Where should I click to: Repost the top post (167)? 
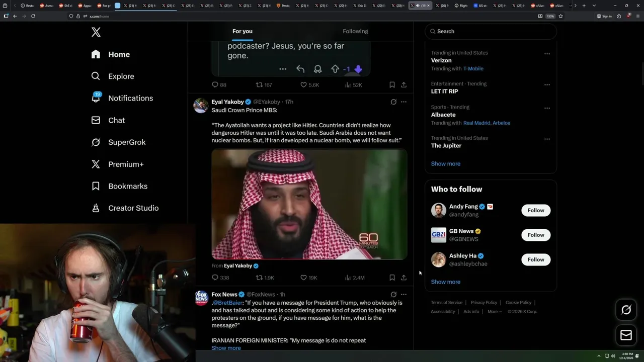pos(264,85)
